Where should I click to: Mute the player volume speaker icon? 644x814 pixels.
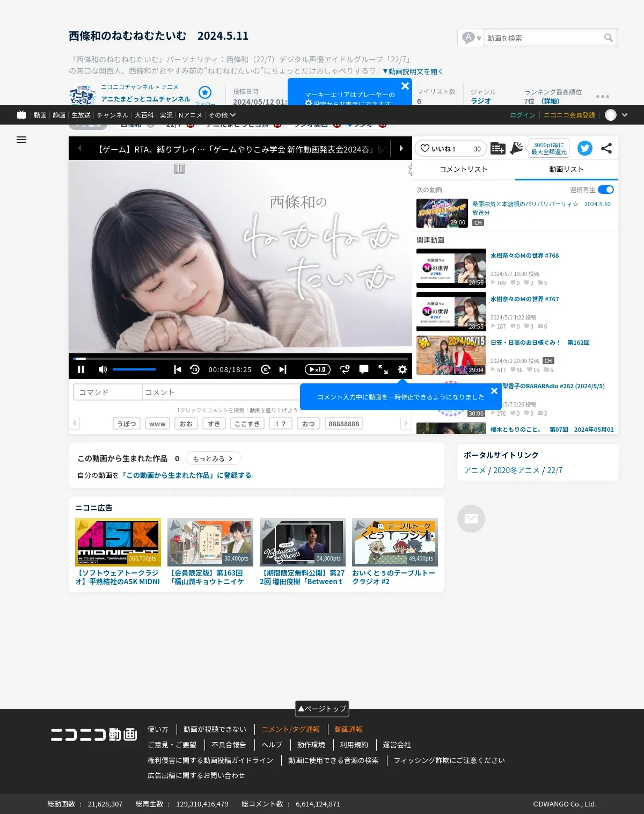click(103, 369)
